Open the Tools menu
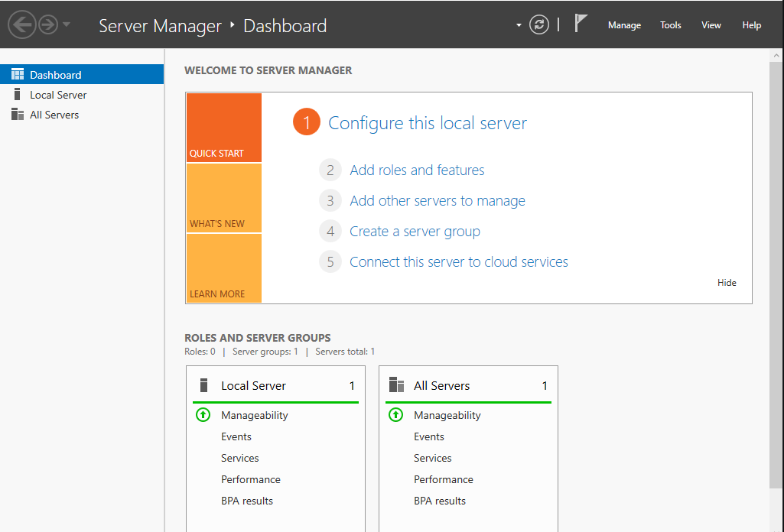 (671, 25)
